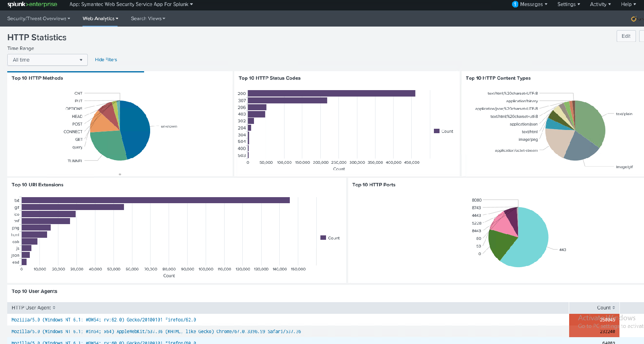Open the Help menu

(628, 4)
